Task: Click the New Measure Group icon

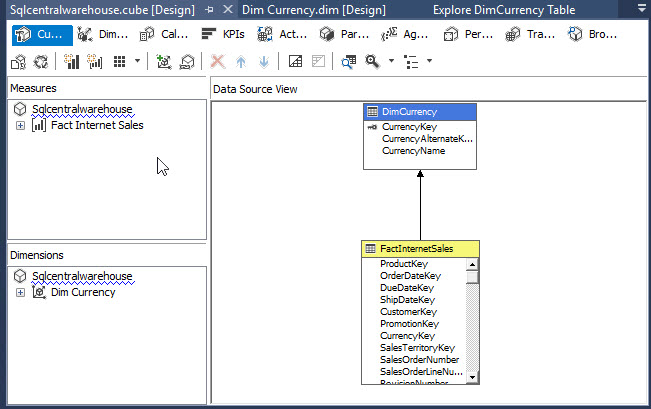Action: click(95, 62)
